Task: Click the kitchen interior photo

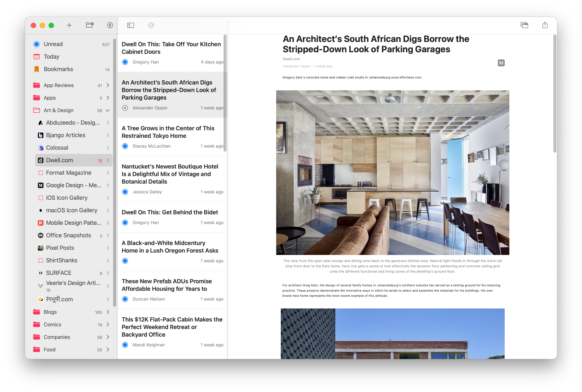Action: point(392,172)
